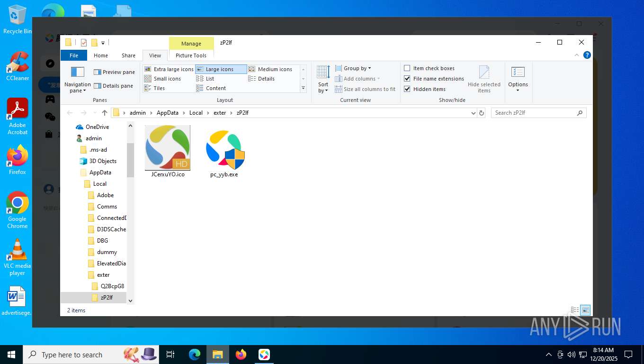The height and width of the screenshot is (364, 644).
Task: Open the Group by dropdown
Action: 353,68
